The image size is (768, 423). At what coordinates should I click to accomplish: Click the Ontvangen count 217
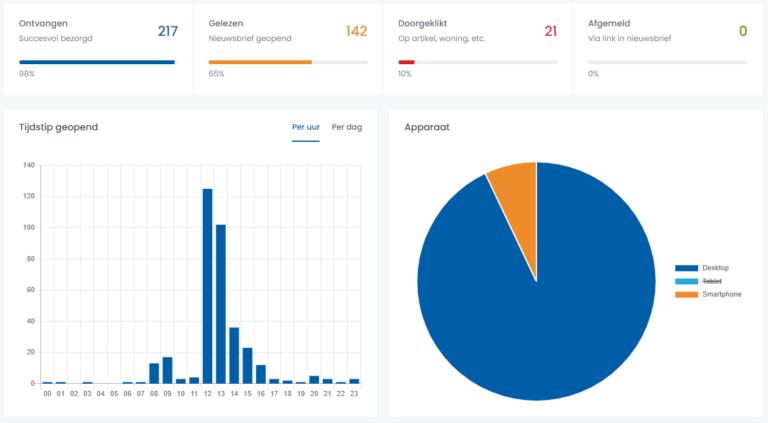167,31
